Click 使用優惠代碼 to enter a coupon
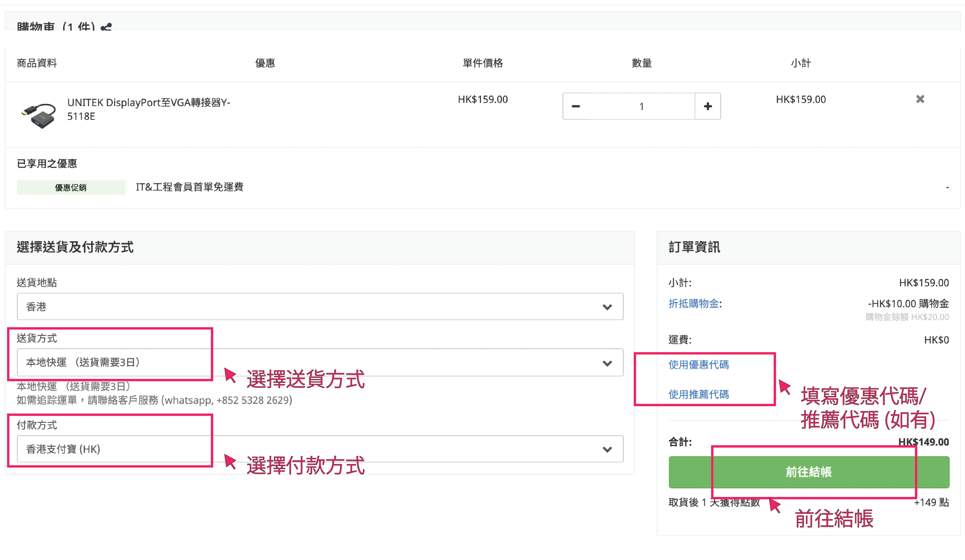The image size is (965, 560). click(698, 365)
